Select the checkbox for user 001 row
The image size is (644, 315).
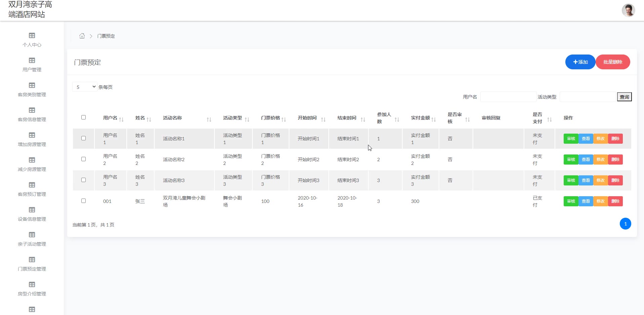click(x=83, y=201)
